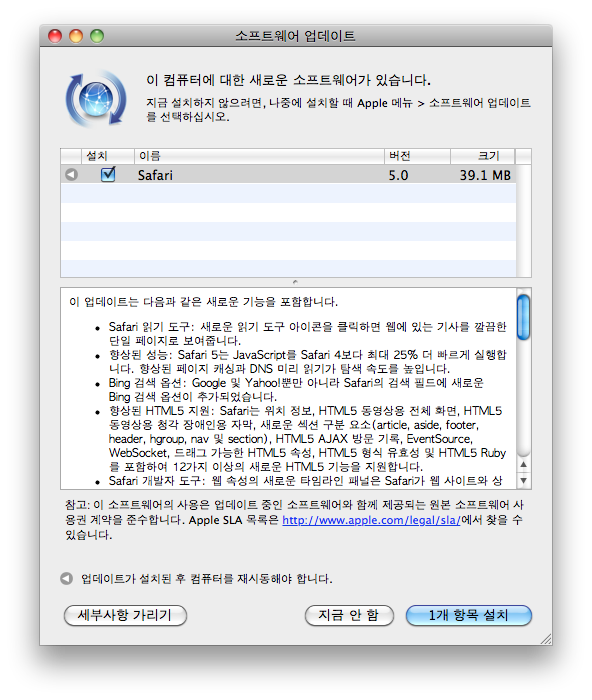Click the heading 이 컴퓨터에 대한 새로운 소프트웨어가 있습니다
This screenshot has width=592, height=700.
(x=288, y=80)
